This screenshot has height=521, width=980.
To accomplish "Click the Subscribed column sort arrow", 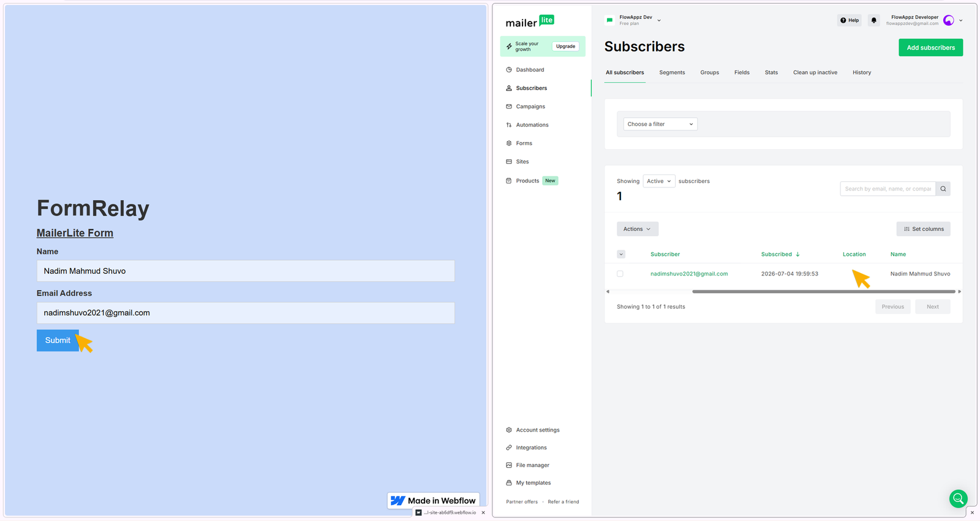I will pyautogui.click(x=797, y=254).
